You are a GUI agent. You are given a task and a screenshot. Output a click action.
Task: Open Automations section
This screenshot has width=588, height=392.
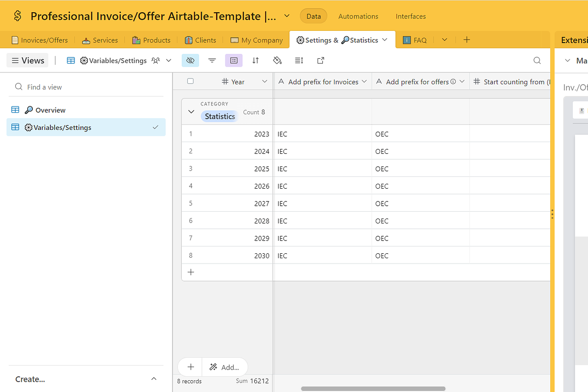358,16
